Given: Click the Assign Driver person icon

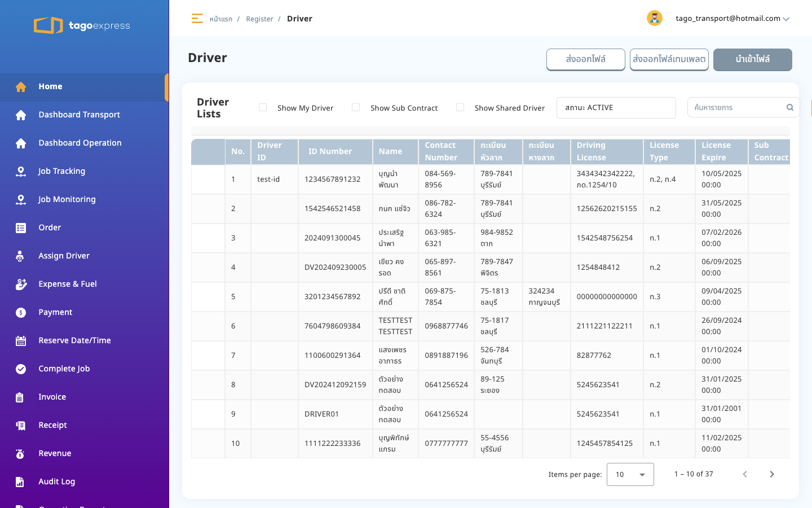Looking at the screenshot, I should (x=21, y=256).
